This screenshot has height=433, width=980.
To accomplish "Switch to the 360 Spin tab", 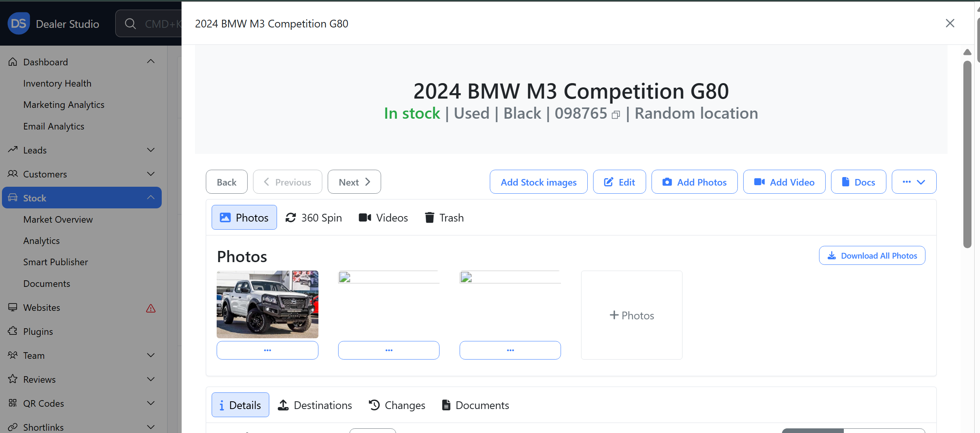I will pyautogui.click(x=313, y=218).
